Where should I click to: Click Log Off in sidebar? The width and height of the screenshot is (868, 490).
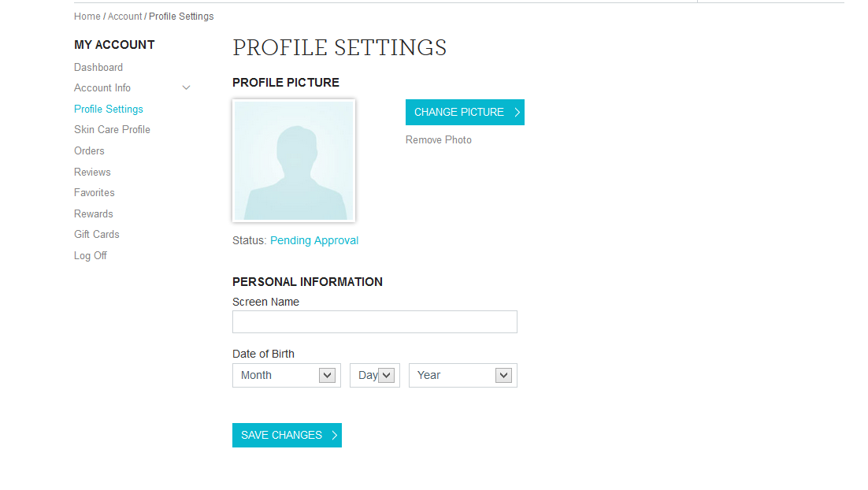coord(91,256)
